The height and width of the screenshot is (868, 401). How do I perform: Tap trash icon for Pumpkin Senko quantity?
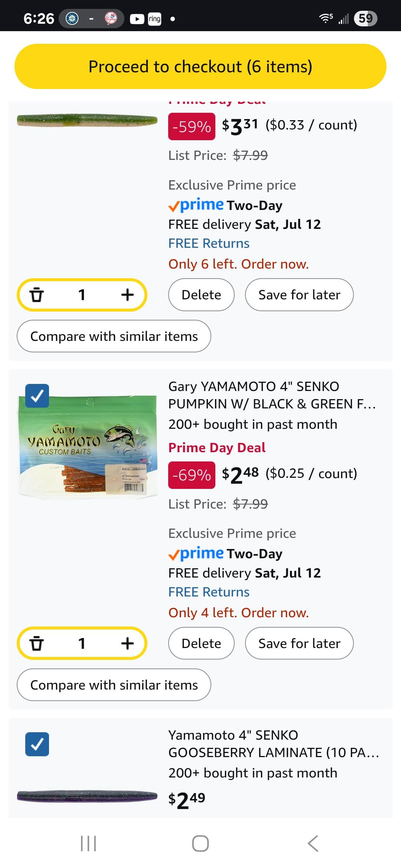click(x=36, y=643)
